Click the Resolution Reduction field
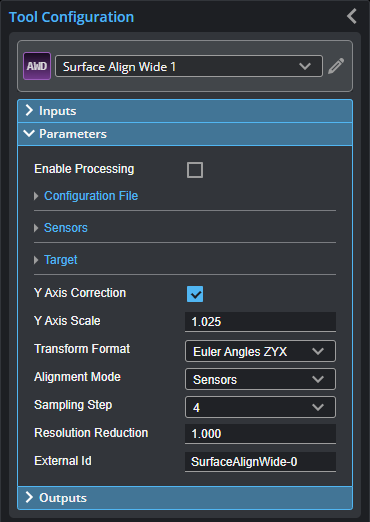The image size is (370, 522). point(260,434)
